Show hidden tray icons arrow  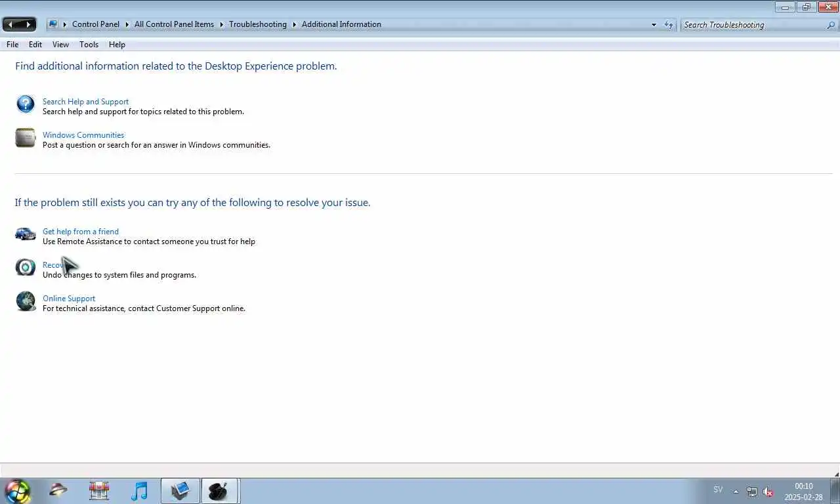pos(736,492)
